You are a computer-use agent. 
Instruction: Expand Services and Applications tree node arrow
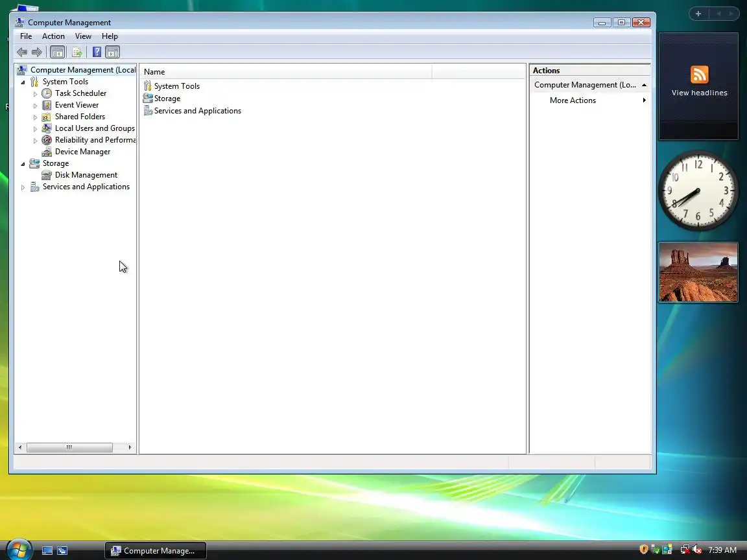[x=23, y=187]
